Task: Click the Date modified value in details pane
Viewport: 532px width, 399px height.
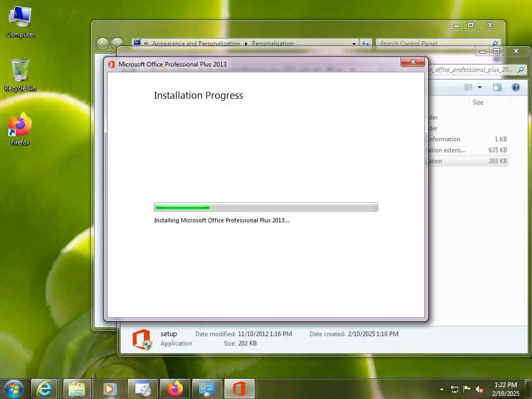Action: 264,334
